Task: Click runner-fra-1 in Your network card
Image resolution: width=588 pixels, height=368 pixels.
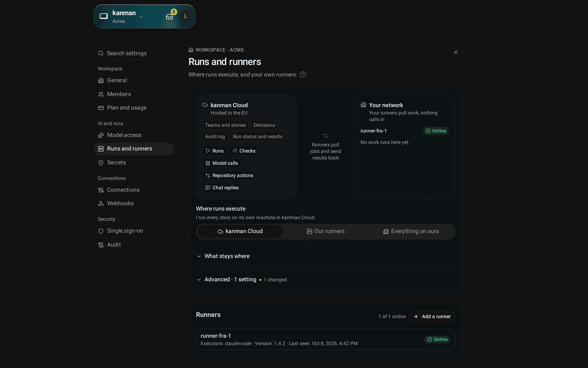Action: [x=374, y=131]
